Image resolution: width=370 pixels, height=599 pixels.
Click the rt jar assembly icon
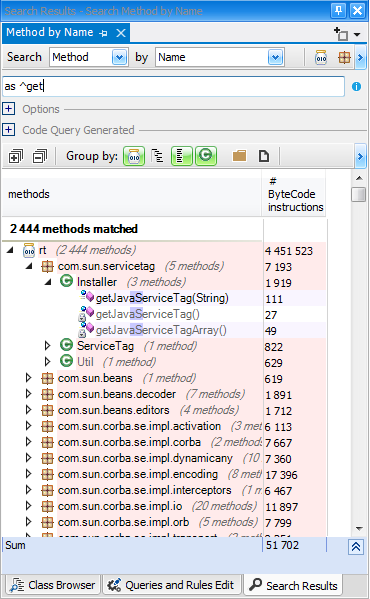click(x=29, y=250)
